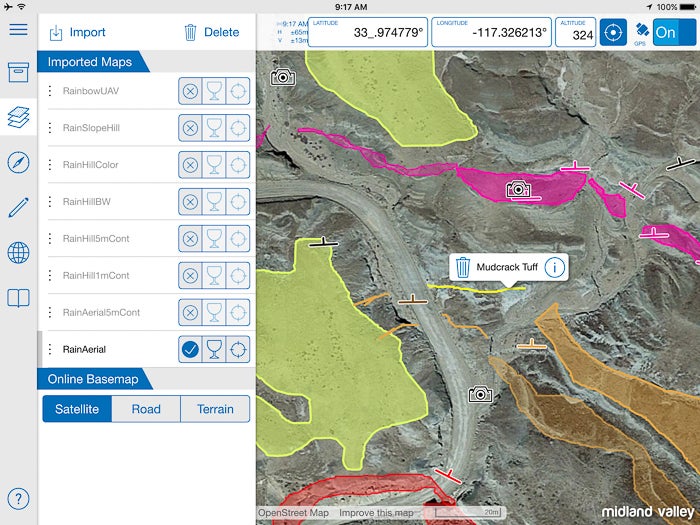The image size is (700, 525).
Task: Disable the RainAerial map checkmark
Action: (190, 349)
